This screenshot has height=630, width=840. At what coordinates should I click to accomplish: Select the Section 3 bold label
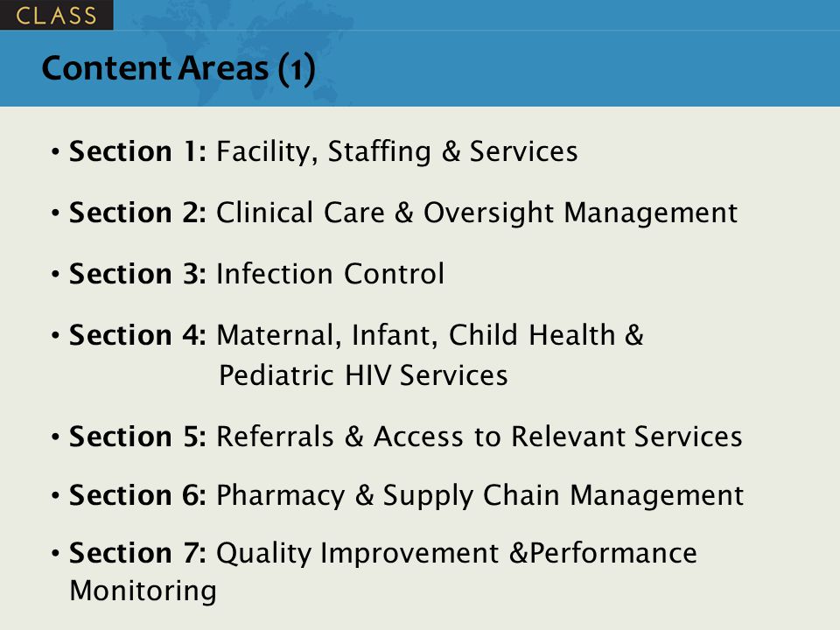(137, 273)
